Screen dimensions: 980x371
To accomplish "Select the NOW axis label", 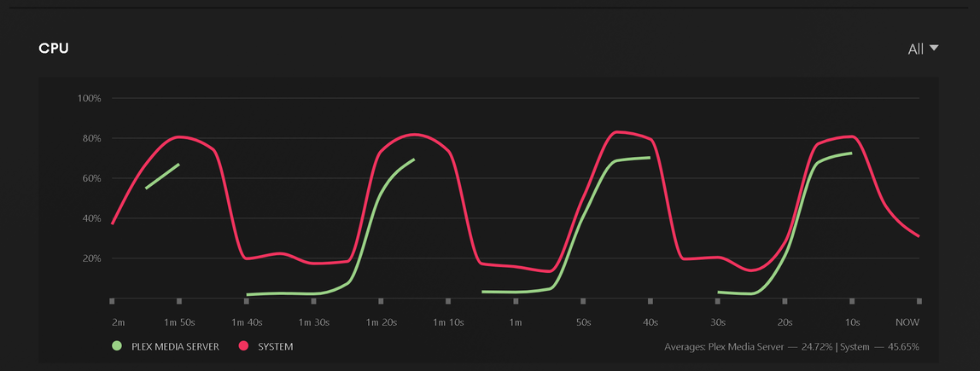I will pos(907,323).
